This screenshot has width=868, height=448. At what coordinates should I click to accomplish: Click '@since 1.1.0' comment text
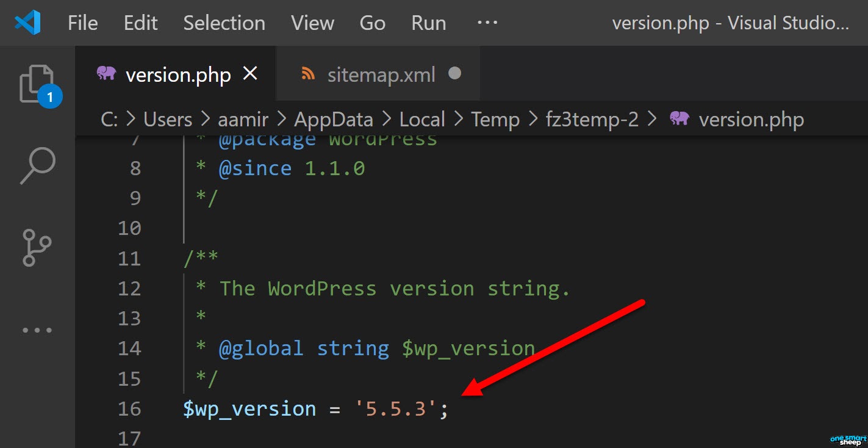(292, 168)
